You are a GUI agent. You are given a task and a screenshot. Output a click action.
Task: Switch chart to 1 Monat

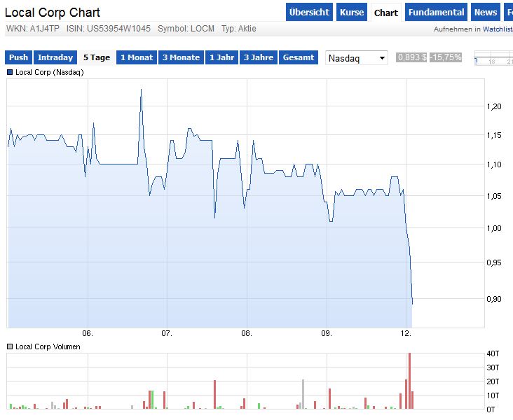pos(137,57)
